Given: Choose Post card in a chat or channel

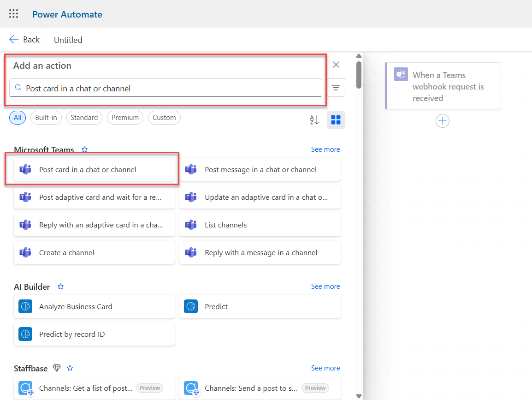Looking at the screenshot, I should [95, 169].
